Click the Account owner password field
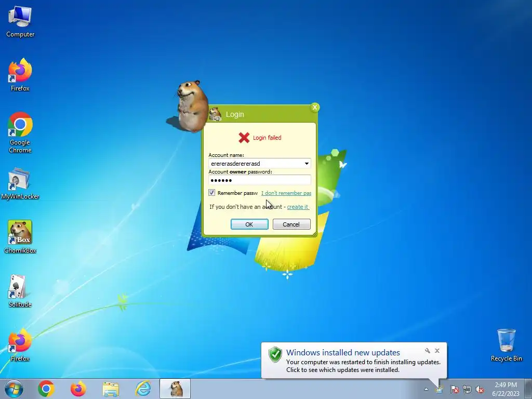 (x=260, y=180)
